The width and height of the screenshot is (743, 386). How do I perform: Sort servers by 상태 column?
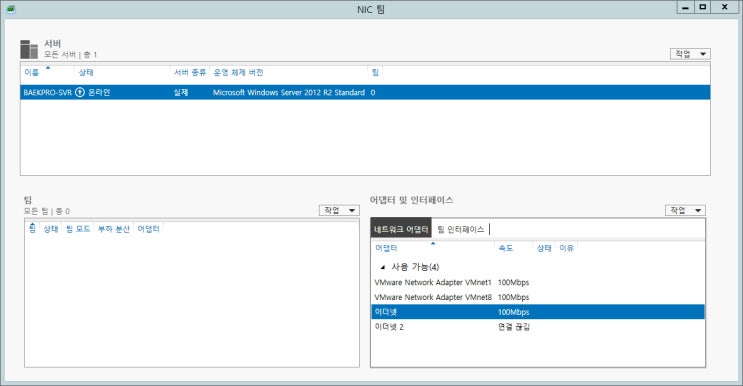coord(86,72)
